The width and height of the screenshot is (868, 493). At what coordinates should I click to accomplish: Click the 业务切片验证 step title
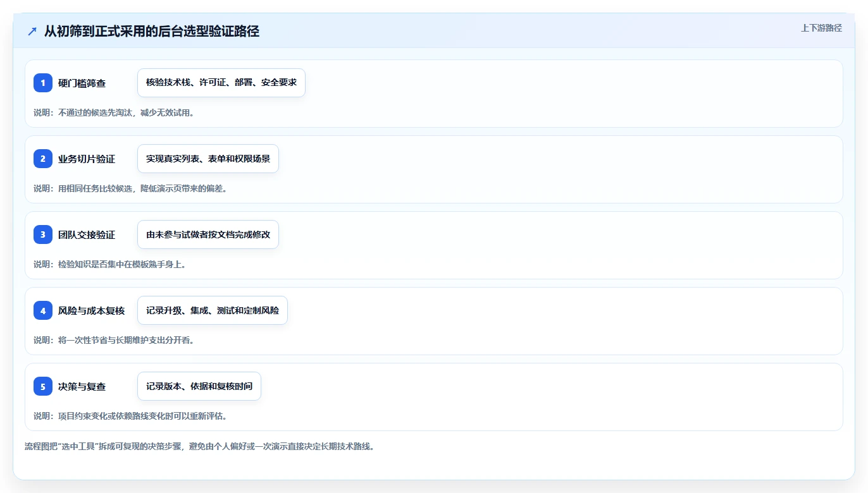pos(87,159)
